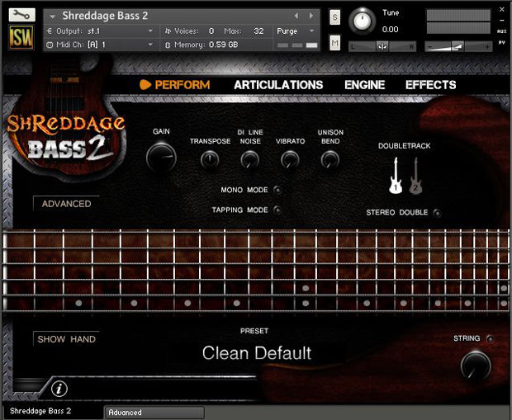Mute the instrument with M button

pyautogui.click(x=334, y=43)
